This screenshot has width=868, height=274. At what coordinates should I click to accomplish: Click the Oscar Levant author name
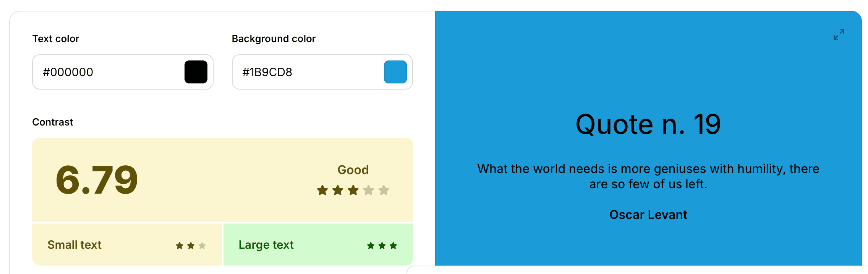[x=648, y=215]
